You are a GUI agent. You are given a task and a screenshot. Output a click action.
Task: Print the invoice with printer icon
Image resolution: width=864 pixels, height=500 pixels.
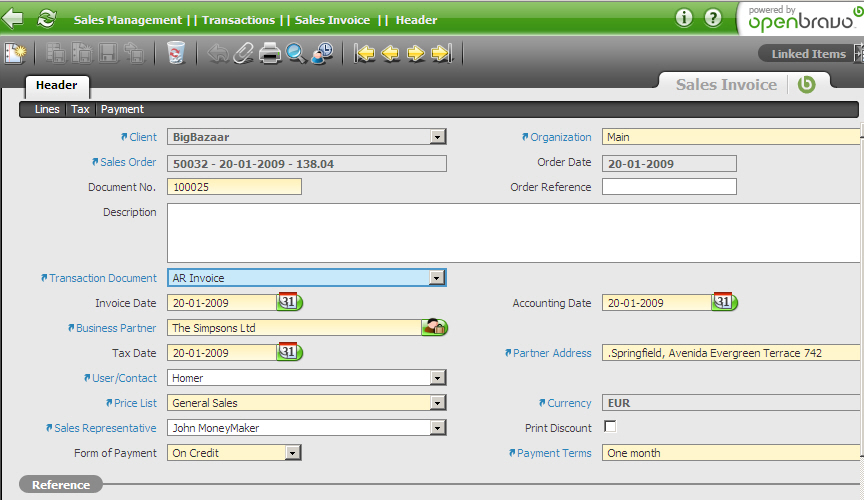pos(270,53)
